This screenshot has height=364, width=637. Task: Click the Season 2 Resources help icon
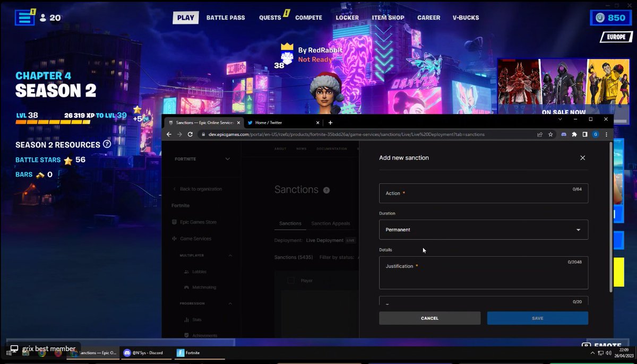pos(107,144)
